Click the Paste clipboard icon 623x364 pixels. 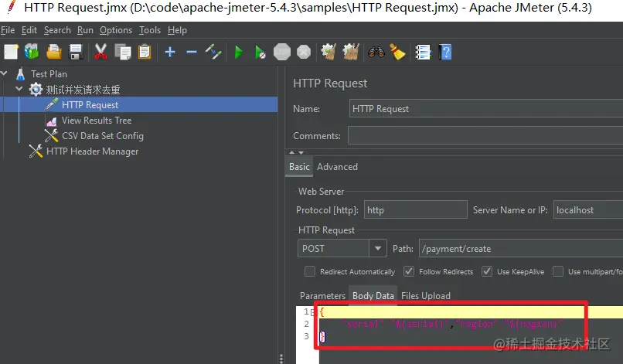145,52
